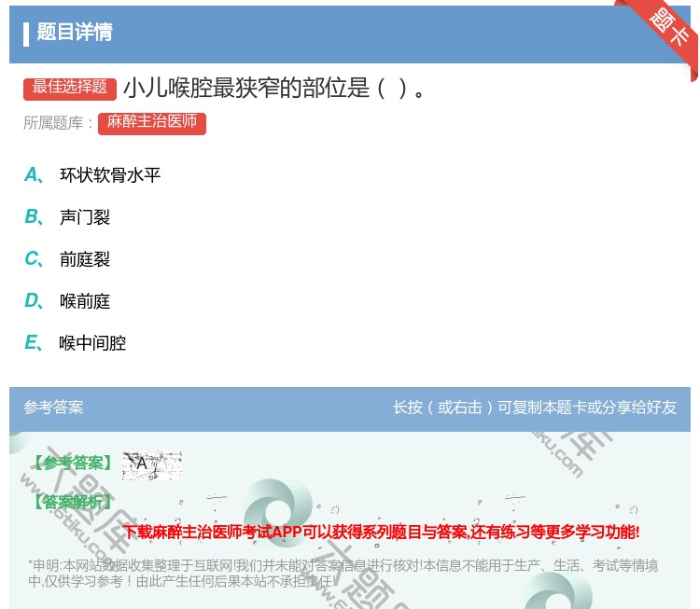
Task: Click the 最佳选择题 question type tag
Action: tap(70, 88)
